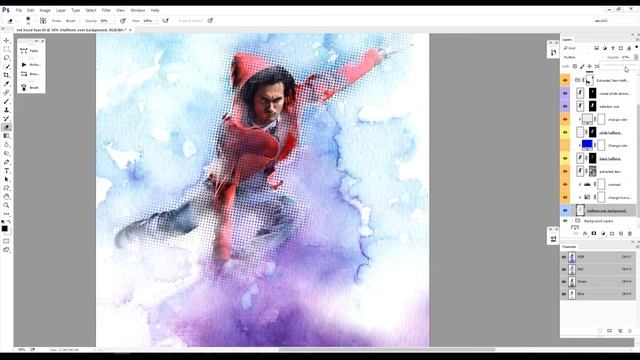Image resolution: width=640 pixels, height=360 pixels.
Task: Select the Quick Selection tool
Action: click(x=6, y=66)
